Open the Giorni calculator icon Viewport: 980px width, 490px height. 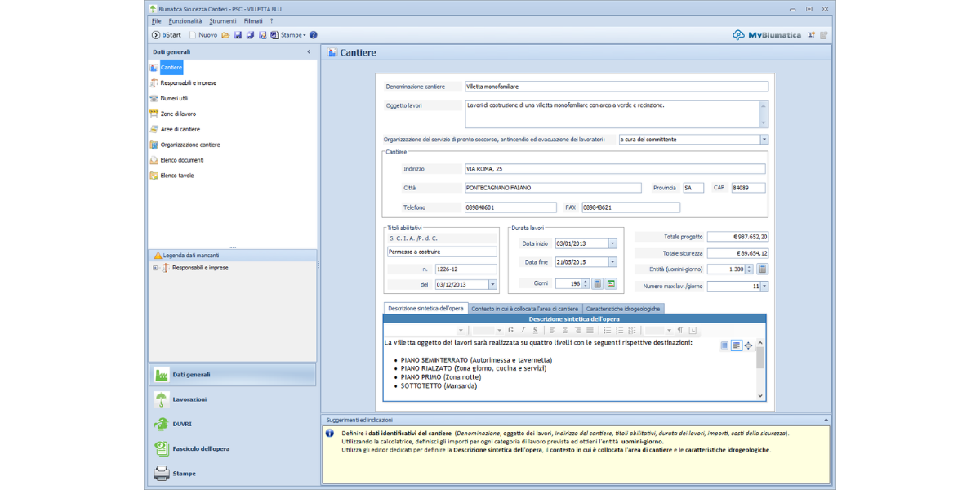[x=597, y=283]
